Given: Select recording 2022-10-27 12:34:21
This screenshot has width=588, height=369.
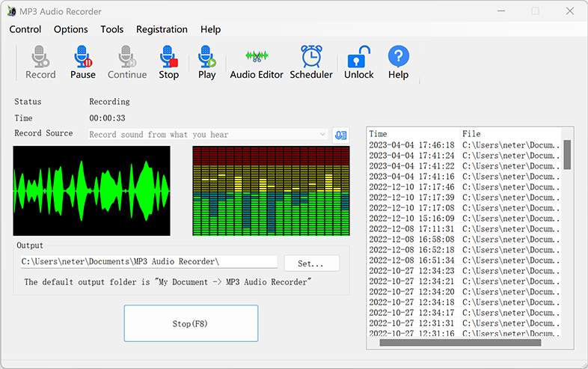Looking at the screenshot, I should pyautogui.click(x=464, y=281).
